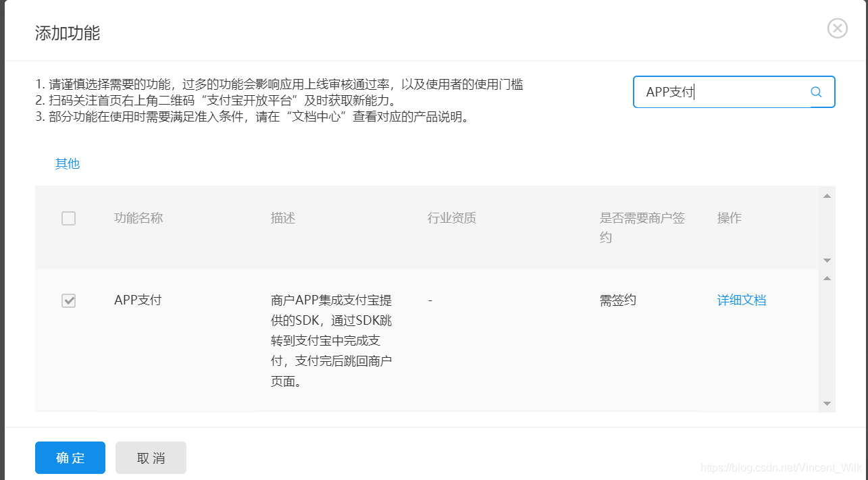Screen dimensions: 868x480
Task: Click the APP支付 function name cell
Action: (x=138, y=300)
